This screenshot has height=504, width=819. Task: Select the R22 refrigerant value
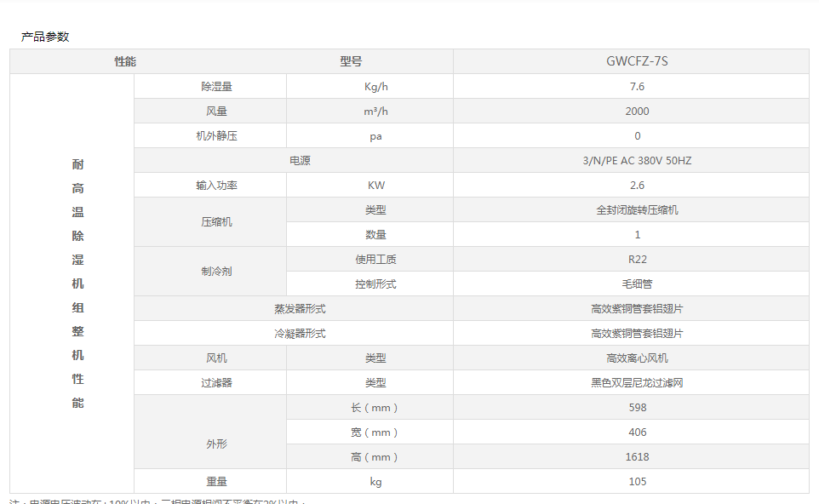tap(637, 259)
